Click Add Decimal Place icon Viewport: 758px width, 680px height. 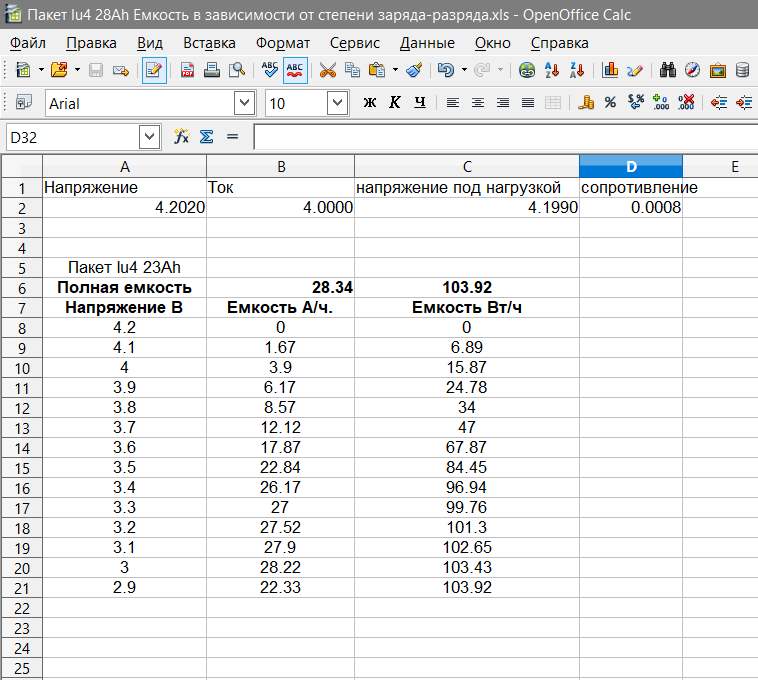661,102
